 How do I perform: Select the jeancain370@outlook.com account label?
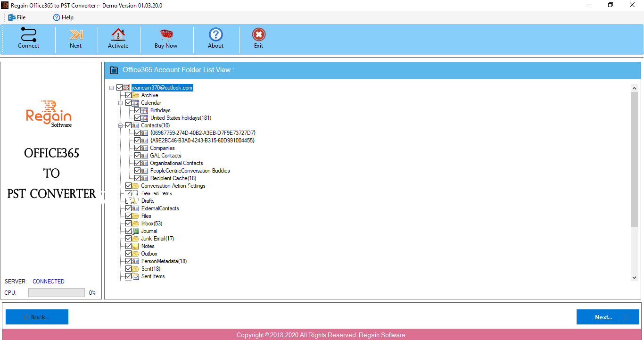162,88
